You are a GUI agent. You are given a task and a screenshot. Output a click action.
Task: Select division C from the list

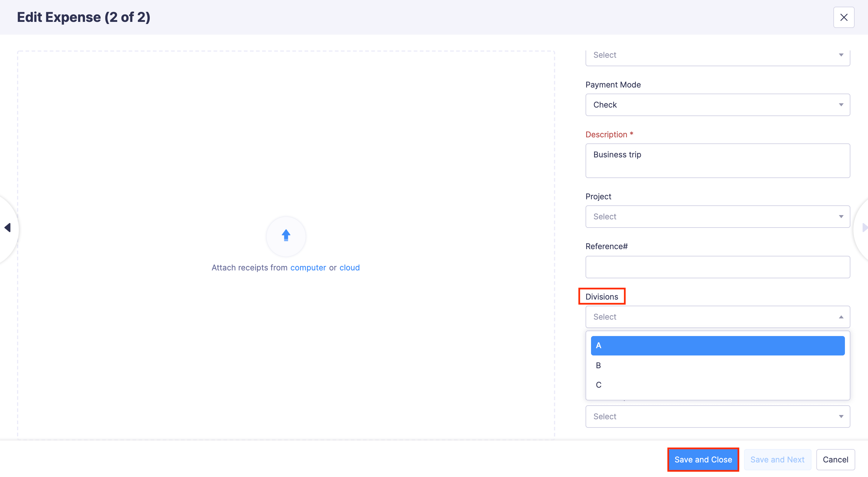coord(717,385)
